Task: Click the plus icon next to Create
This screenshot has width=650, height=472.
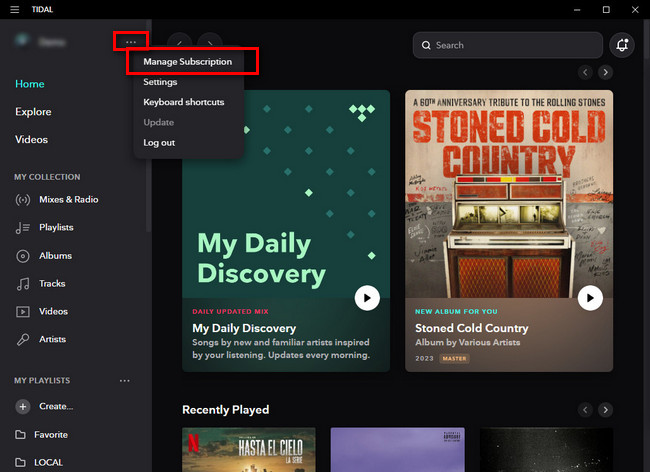Action: point(23,407)
